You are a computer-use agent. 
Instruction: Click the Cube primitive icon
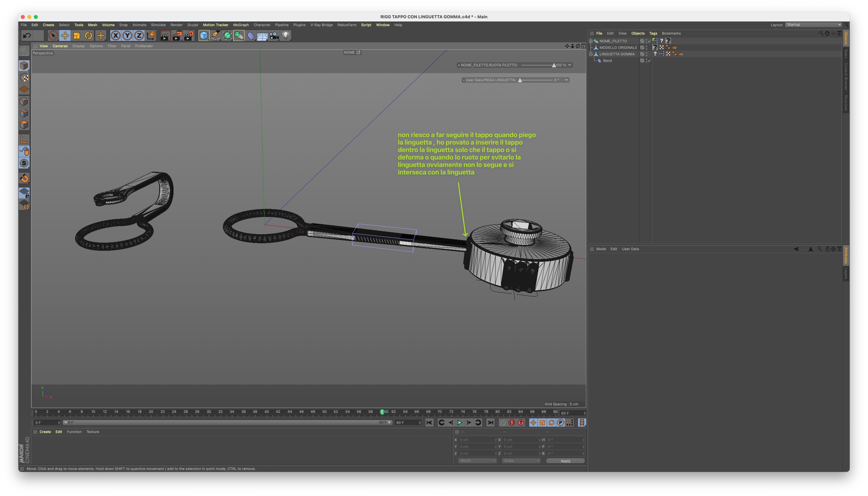tap(204, 35)
